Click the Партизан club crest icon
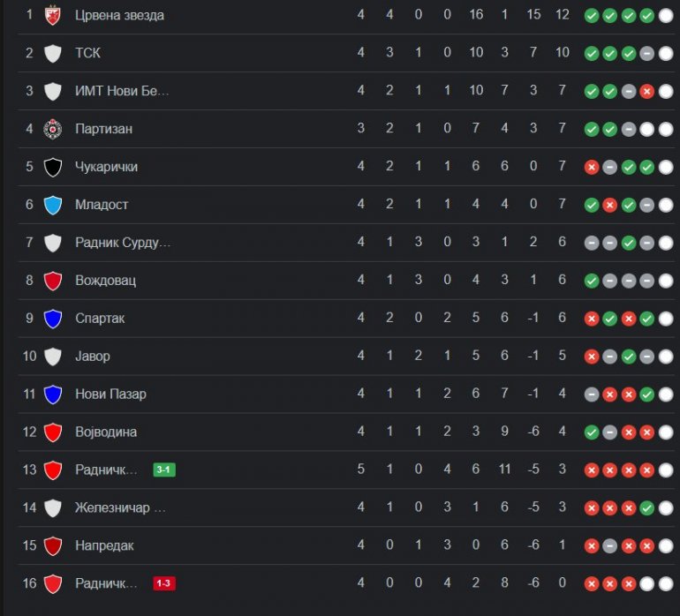The image size is (680, 616). point(52,129)
